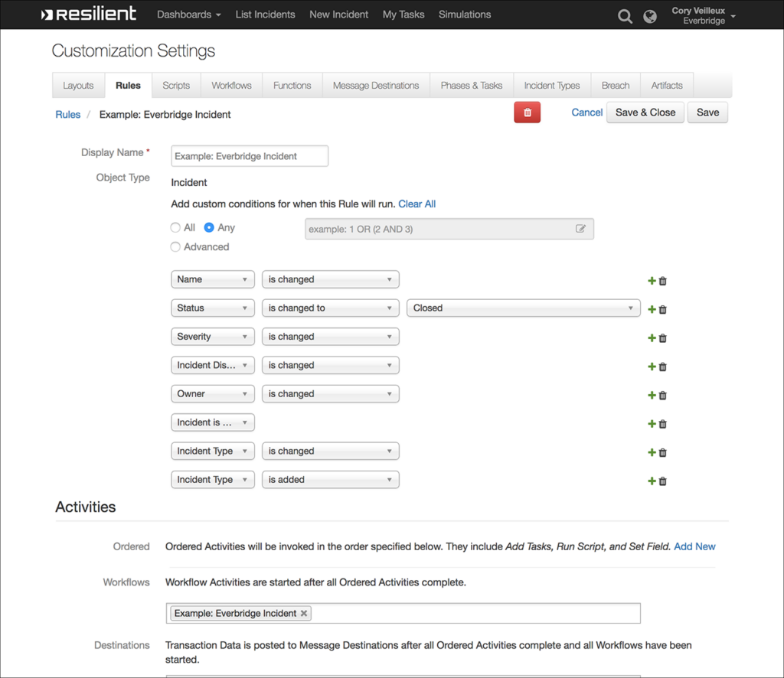Open the Artifacts tab
Screen dimensions: 784x678
click(x=667, y=86)
